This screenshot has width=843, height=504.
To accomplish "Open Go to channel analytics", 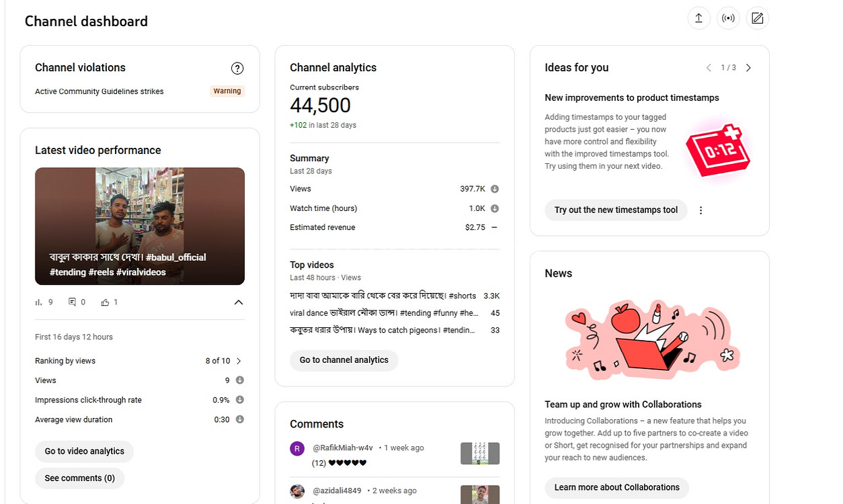I will [x=344, y=360].
